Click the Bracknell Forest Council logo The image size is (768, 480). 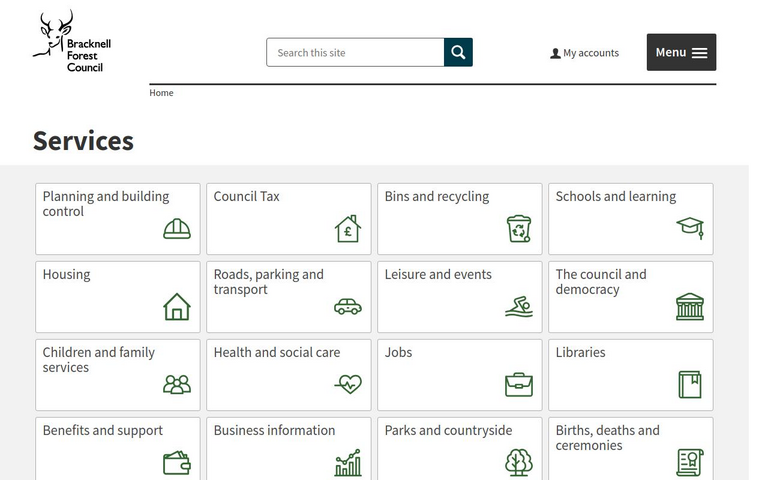tap(68, 42)
